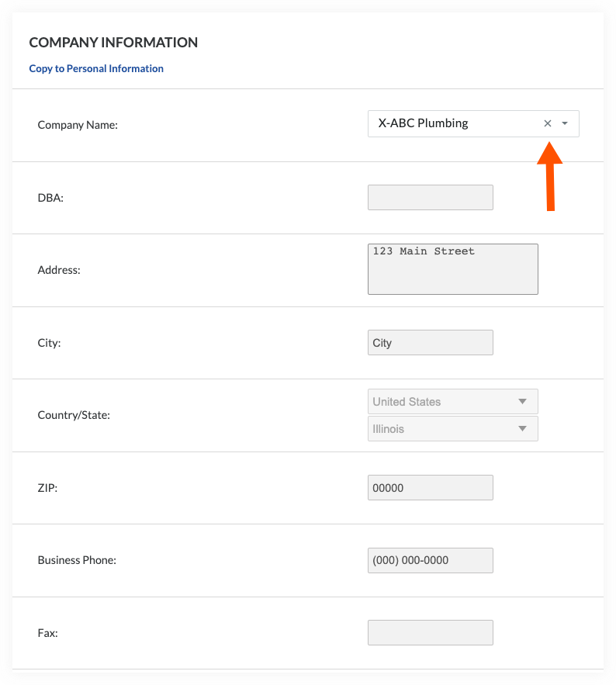Open the Company Name dropdown arrow
The image size is (616, 685).
coord(566,123)
